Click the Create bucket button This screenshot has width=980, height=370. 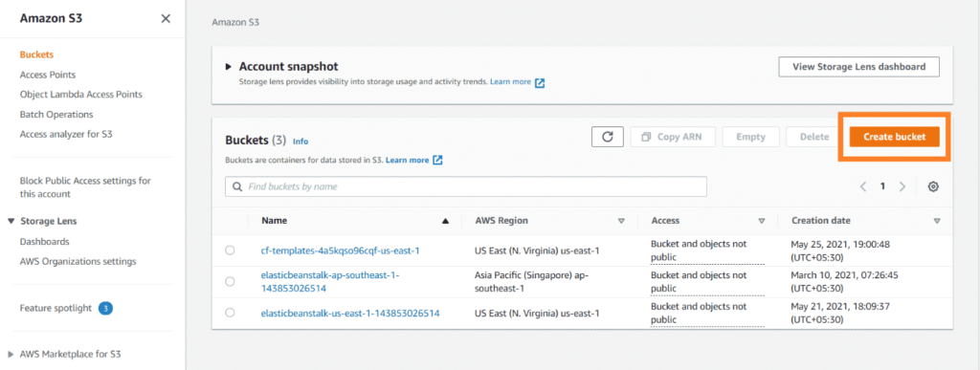895,137
